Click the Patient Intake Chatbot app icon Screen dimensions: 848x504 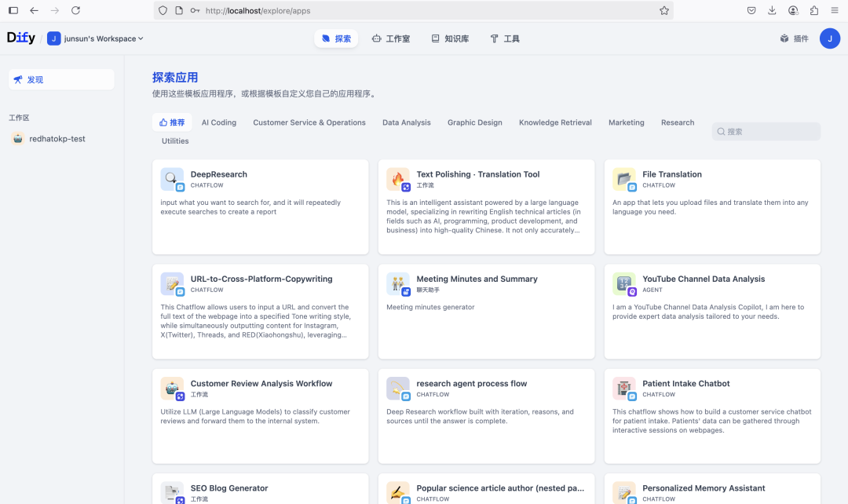point(624,388)
